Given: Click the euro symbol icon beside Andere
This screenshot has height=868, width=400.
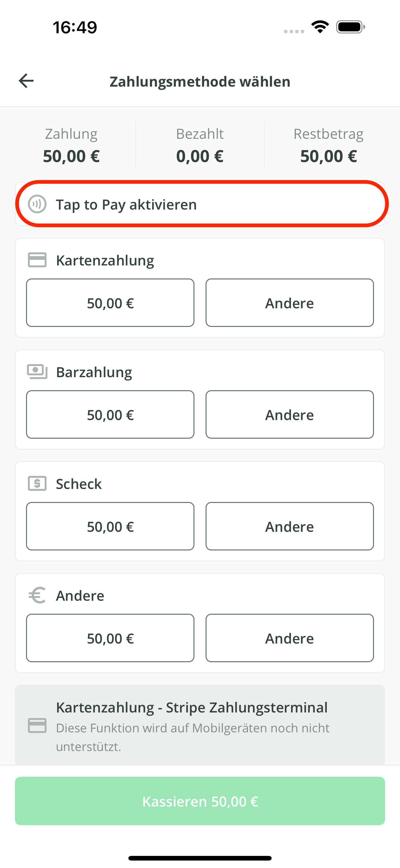Looking at the screenshot, I should tap(37, 595).
